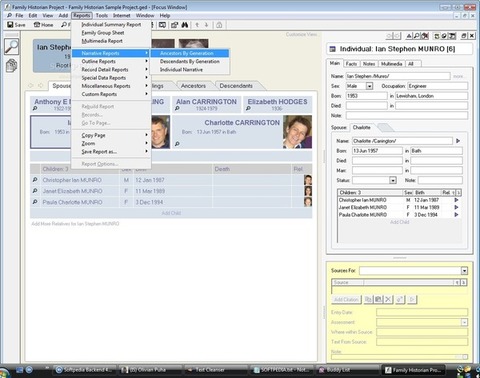The height and width of the screenshot is (378, 480).
Task: Open the Sex dropdown showing Male
Action: 369,86
